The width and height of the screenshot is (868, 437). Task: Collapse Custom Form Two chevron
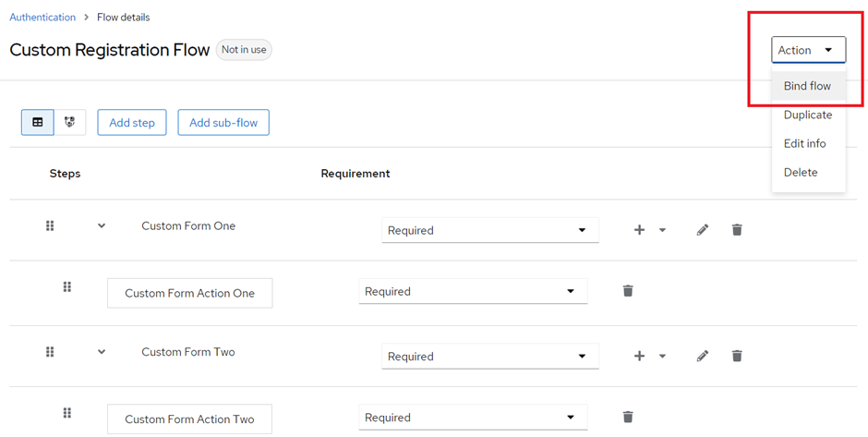(x=102, y=352)
